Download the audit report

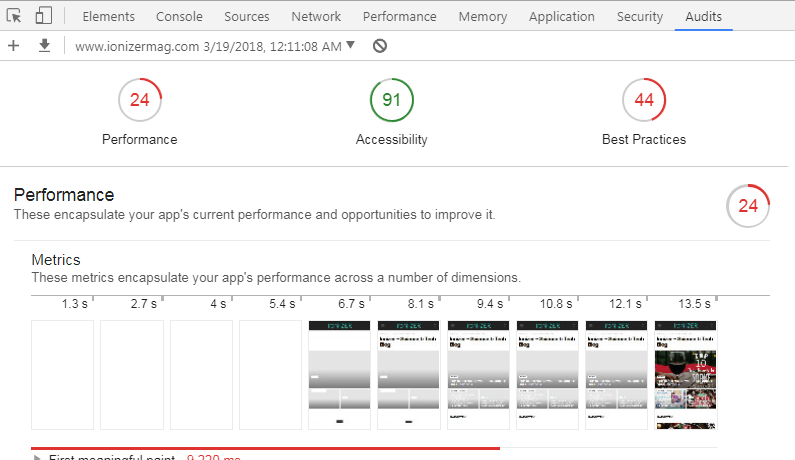tap(45, 46)
